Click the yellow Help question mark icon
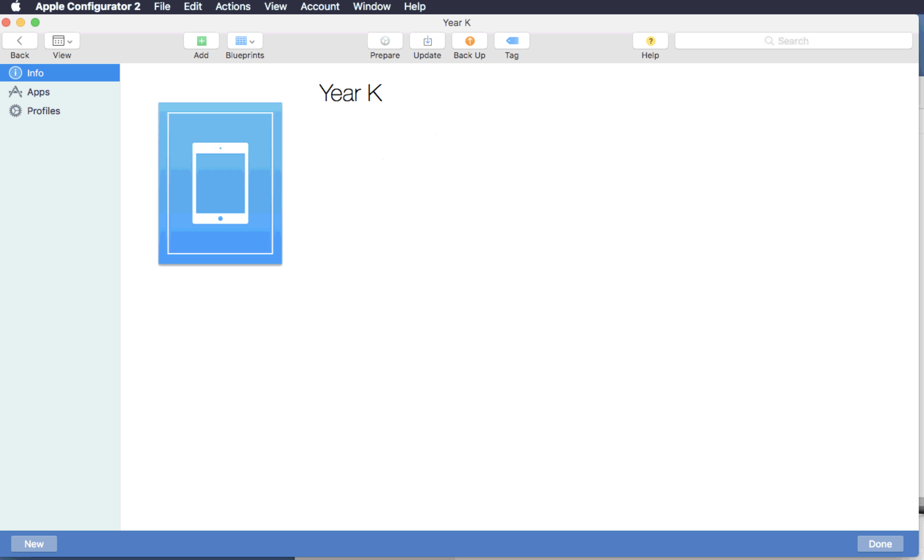Viewport: 924px width, 560px height. [x=650, y=41]
